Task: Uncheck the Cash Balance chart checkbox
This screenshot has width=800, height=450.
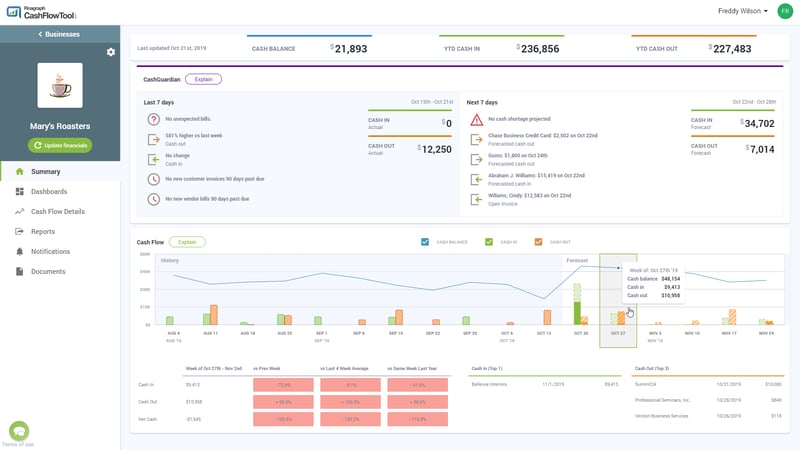Action: (425, 242)
